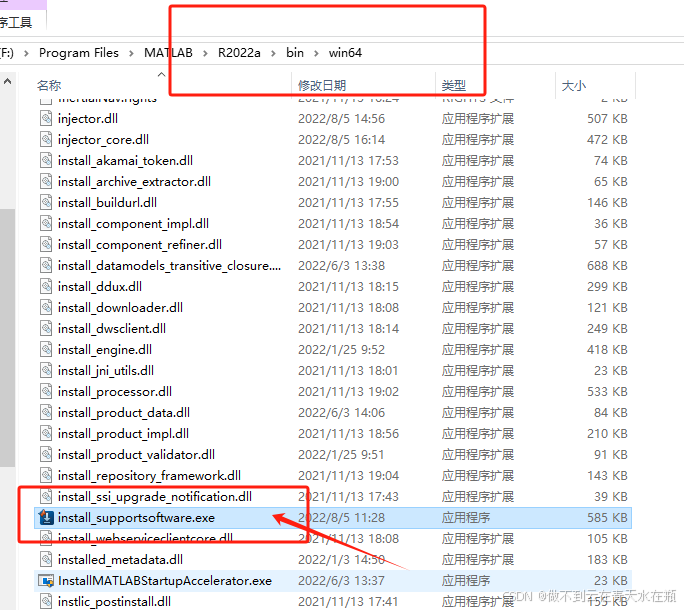Select the install_component_impl.dll file name
The width and height of the screenshot is (684, 610).
click(133, 223)
